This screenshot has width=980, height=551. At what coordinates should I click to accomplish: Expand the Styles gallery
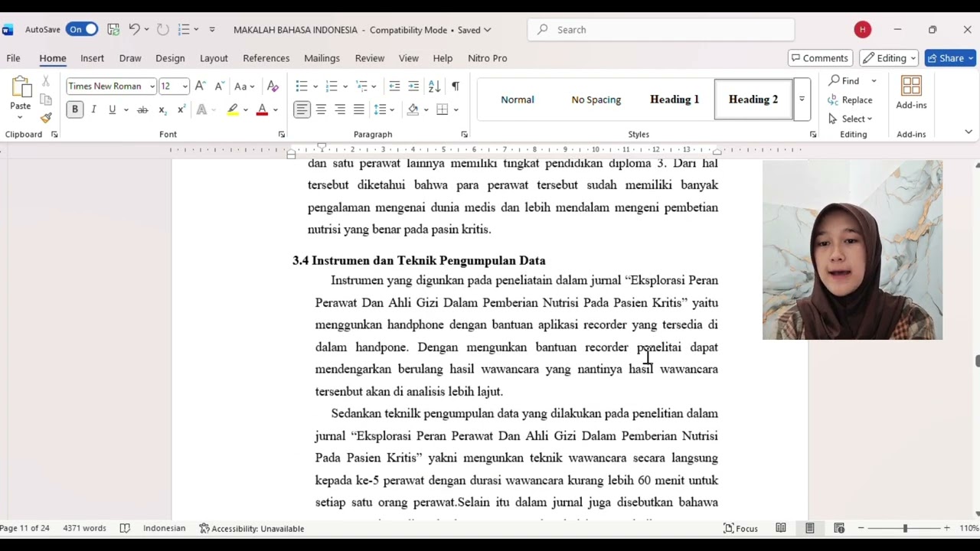[x=802, y=99]
